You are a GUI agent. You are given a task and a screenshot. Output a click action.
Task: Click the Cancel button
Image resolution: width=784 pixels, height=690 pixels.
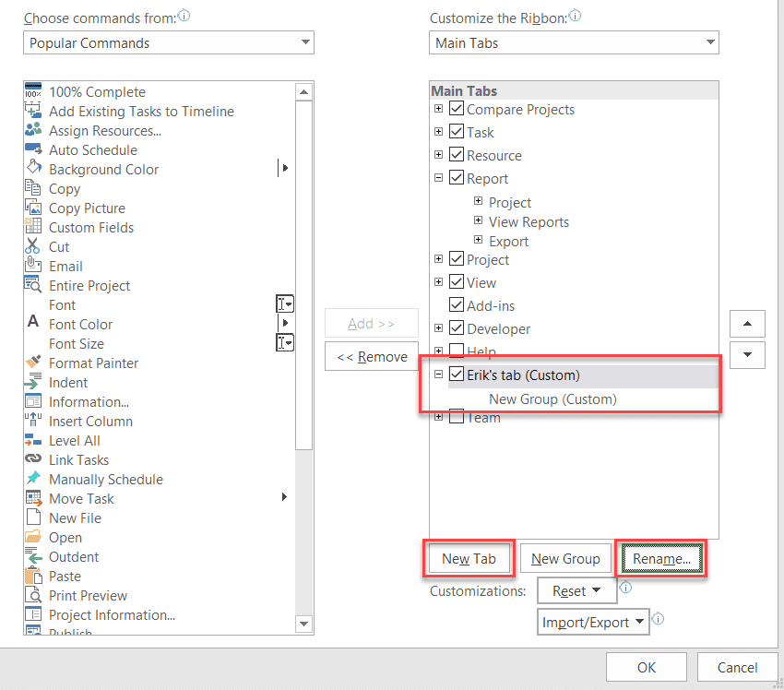[737, 667]
